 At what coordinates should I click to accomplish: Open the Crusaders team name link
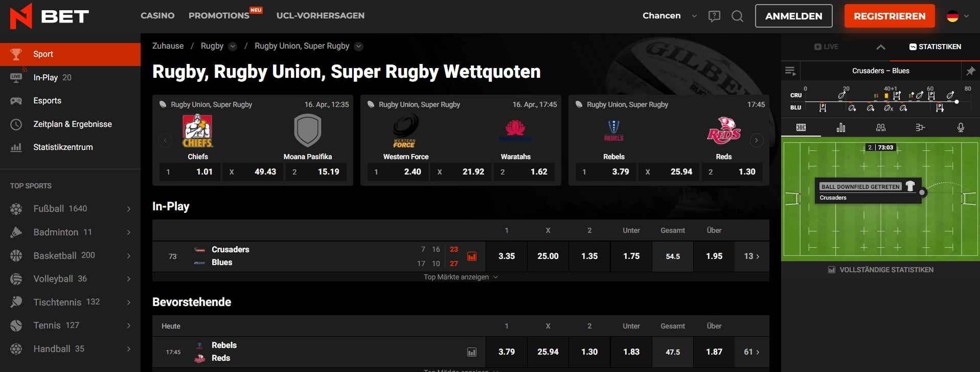pos(230,250)
